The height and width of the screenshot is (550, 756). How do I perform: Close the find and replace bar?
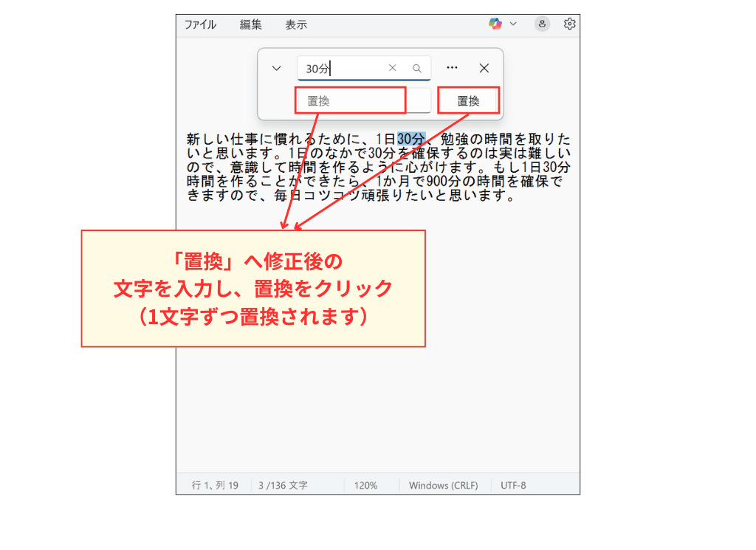point(484,68)
